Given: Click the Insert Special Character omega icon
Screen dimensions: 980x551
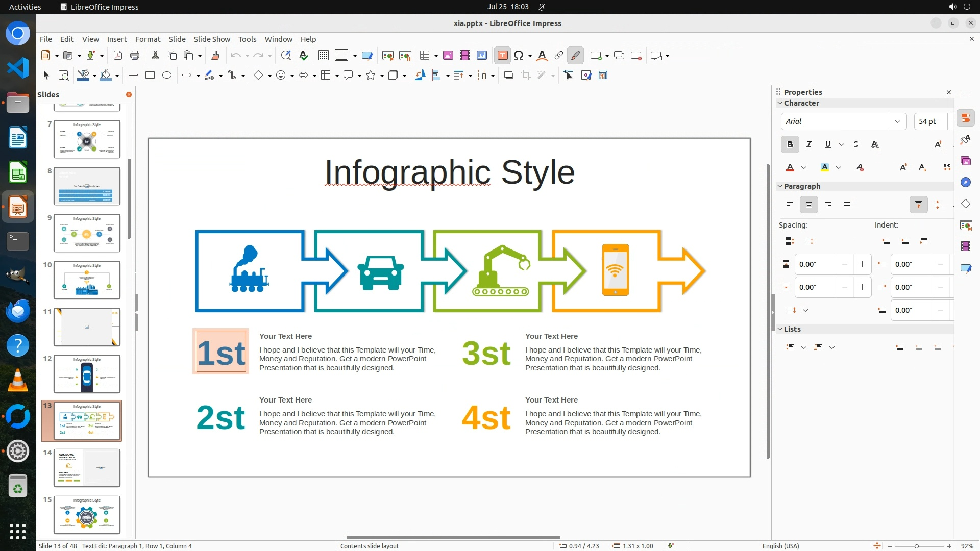Looking at the screenshot, I should (x=519, y=56).
